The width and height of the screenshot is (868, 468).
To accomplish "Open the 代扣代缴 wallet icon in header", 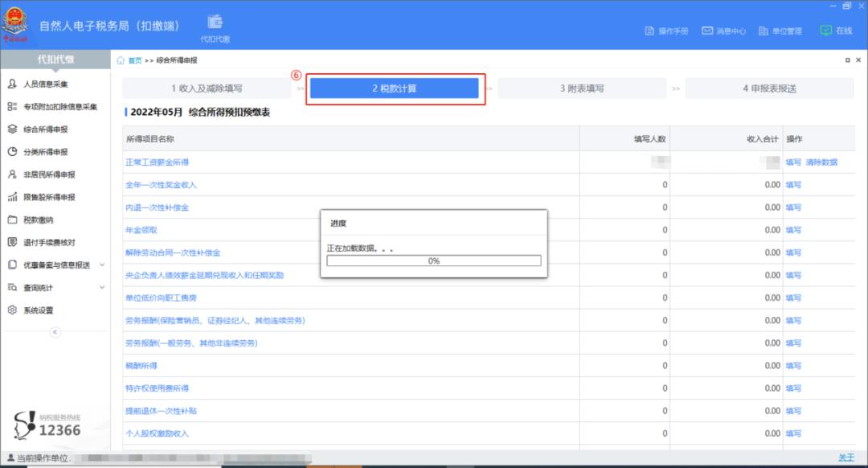I will coord(215,23).
